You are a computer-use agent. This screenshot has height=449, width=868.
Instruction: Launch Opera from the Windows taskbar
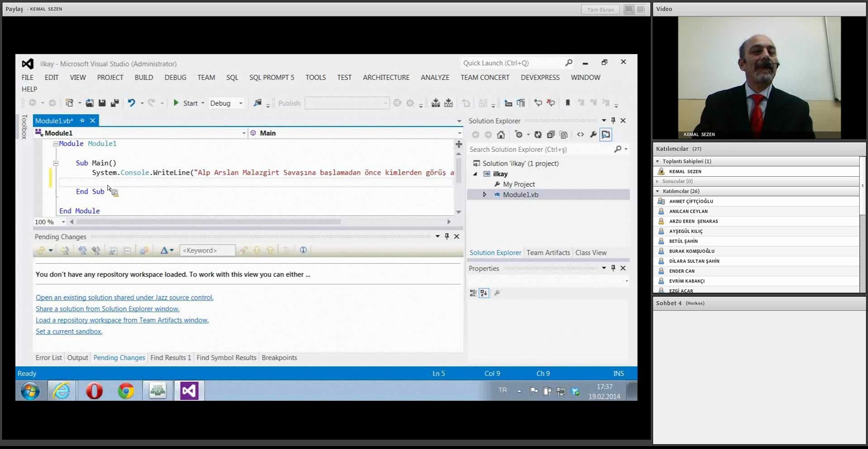click(94, 391)
